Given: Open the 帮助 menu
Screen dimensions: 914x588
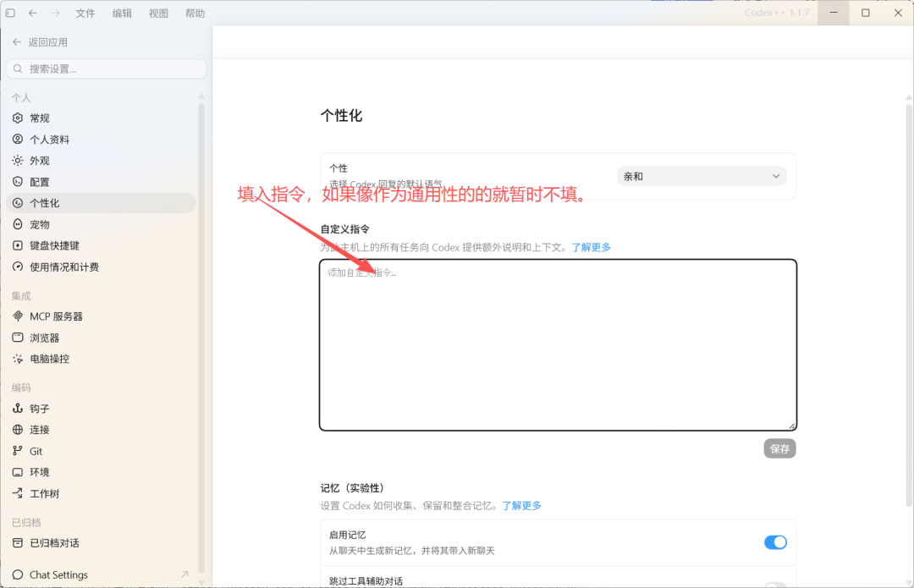Looking at the screenshot, I should pos(195,13).
